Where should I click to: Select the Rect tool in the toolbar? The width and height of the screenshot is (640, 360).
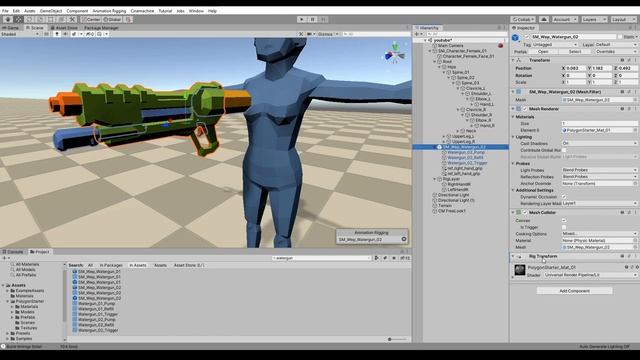click(51, 19)
